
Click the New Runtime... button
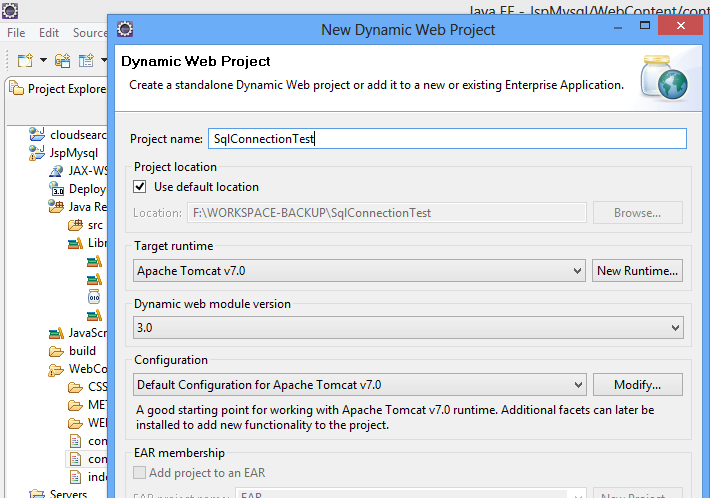click(637, 271)
